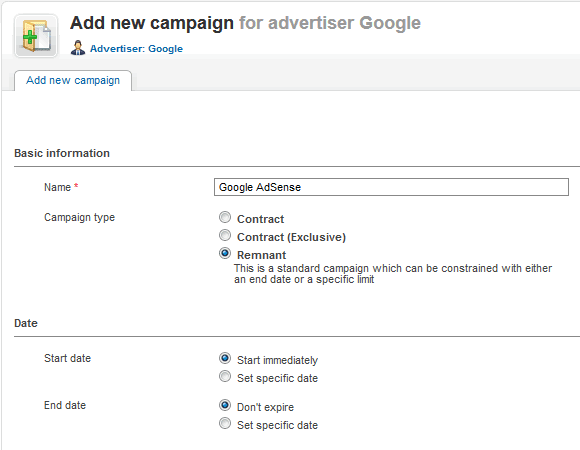580x450 pixels.
Task: Focus the campaign Name input field
Action: (x=391, y=187)
